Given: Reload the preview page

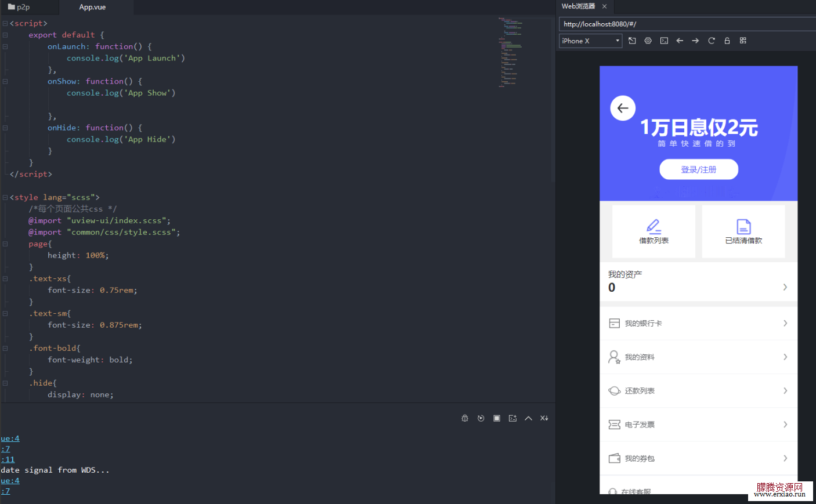Looking at the screenshot, I should click(x=711, y=41).
